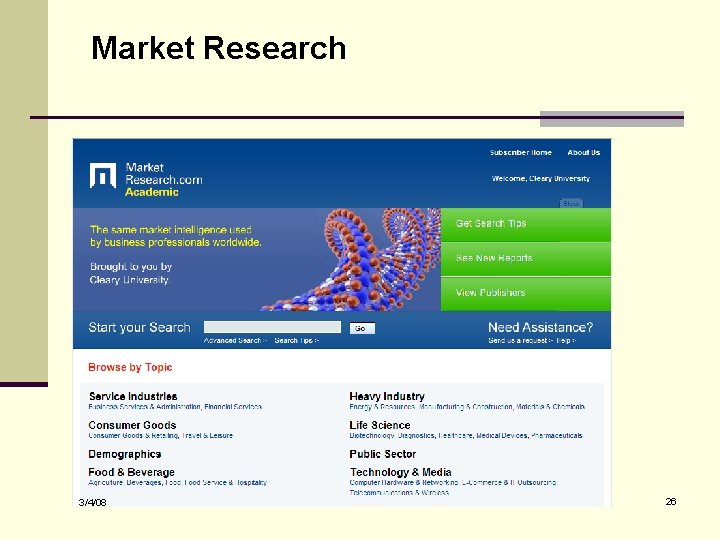Click the Need Assistance? heading
This screenshot has height=540, width=720.
tap(540, 327)
